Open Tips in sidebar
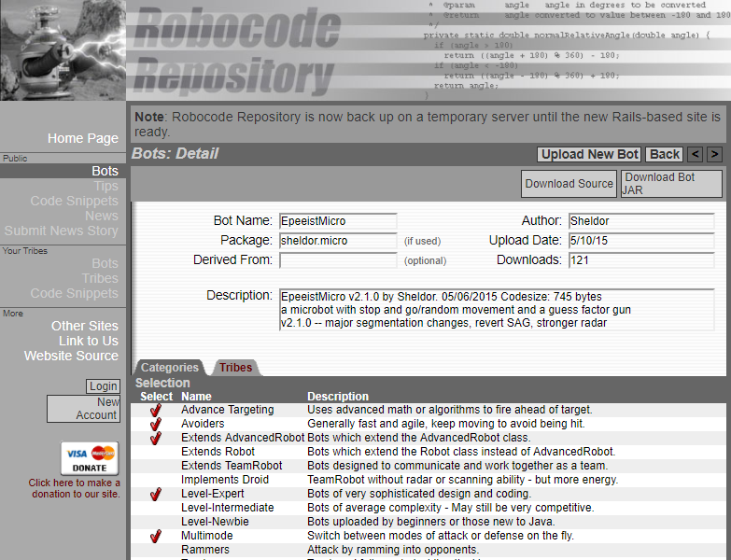731x560 pixels. point(105,186)
